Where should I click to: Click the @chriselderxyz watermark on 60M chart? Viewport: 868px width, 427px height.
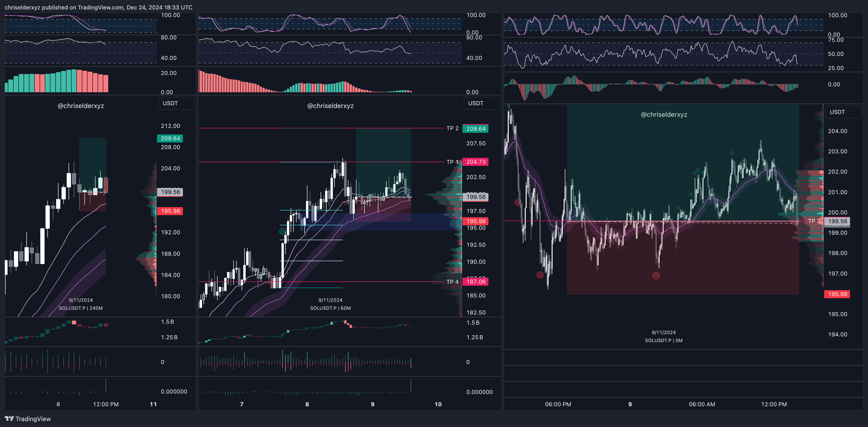[330, 105]
